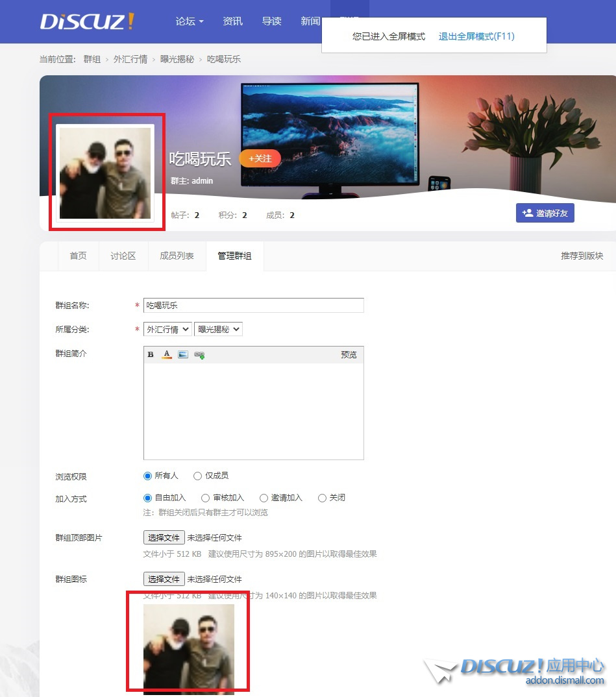Image resolution: width=616 pixels, height=697 pixels.
Task: Click the bold formatting icon in editor
Action: click(151, 355)
